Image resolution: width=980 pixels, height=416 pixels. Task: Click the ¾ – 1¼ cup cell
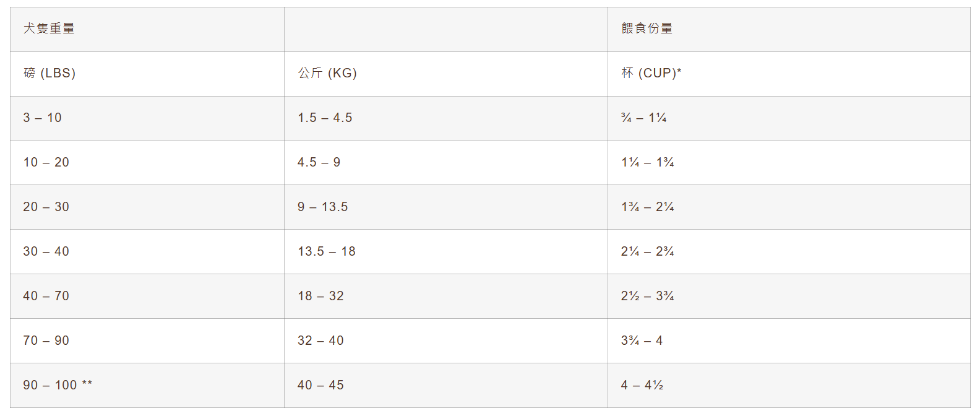[x=643, y=118]
